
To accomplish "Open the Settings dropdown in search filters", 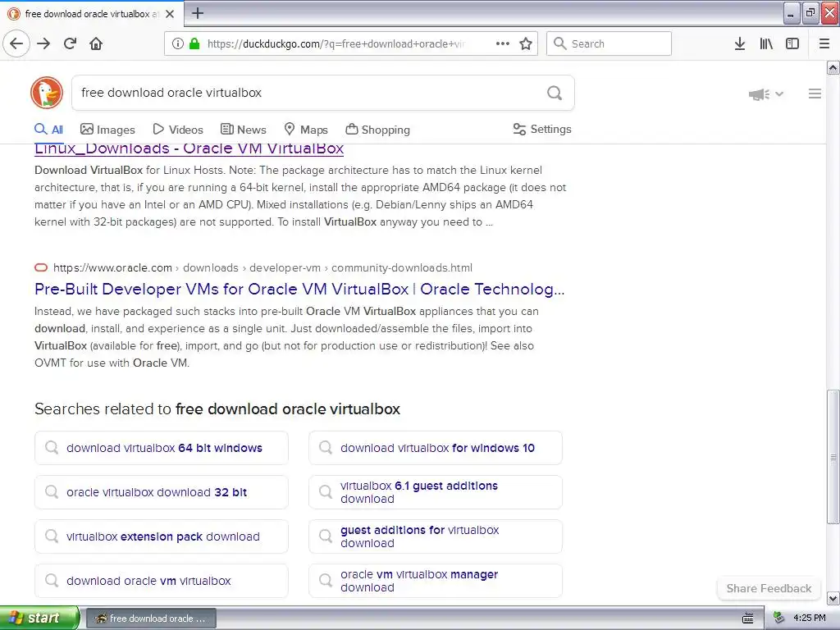I will [x=542, y=129].
